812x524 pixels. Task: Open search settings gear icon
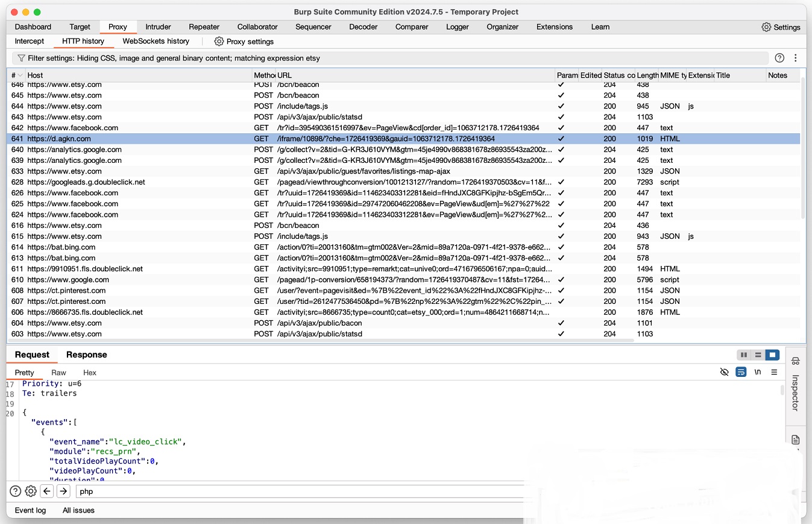(x=31, y=491)
